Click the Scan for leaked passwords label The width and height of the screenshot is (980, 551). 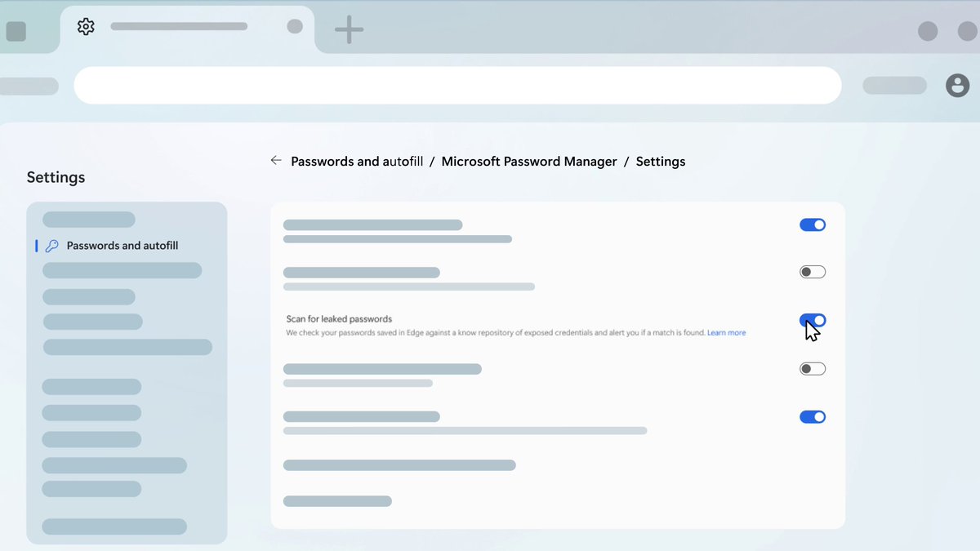pyautogui.click(x=339, y=319)
